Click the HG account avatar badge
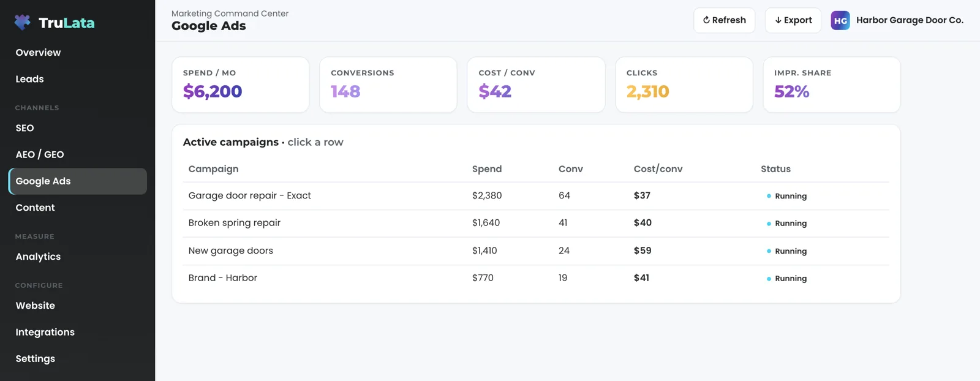 coord(840,20)
